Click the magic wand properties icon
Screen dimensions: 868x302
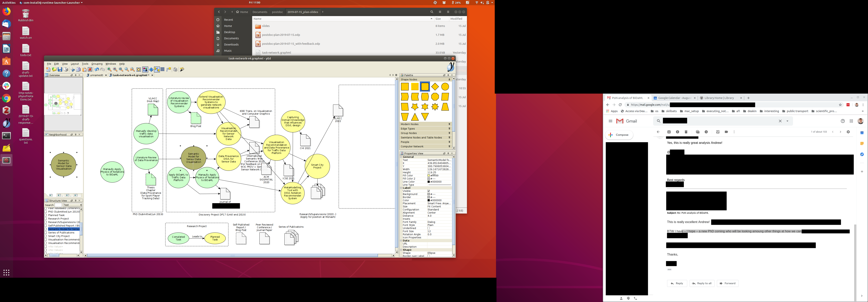pyautogui.click(x=182, y=69)
